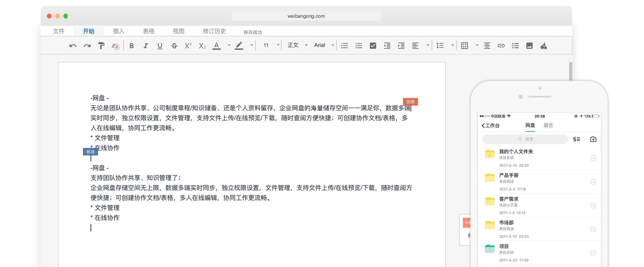
Task: Toggle the checklist checkbox tool
Action: click(x=373, y=46)
